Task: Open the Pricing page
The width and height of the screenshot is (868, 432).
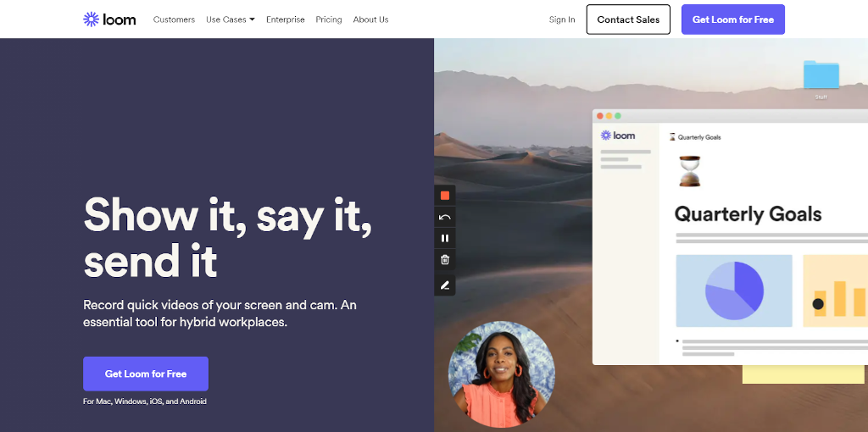Action: point(329,19)
